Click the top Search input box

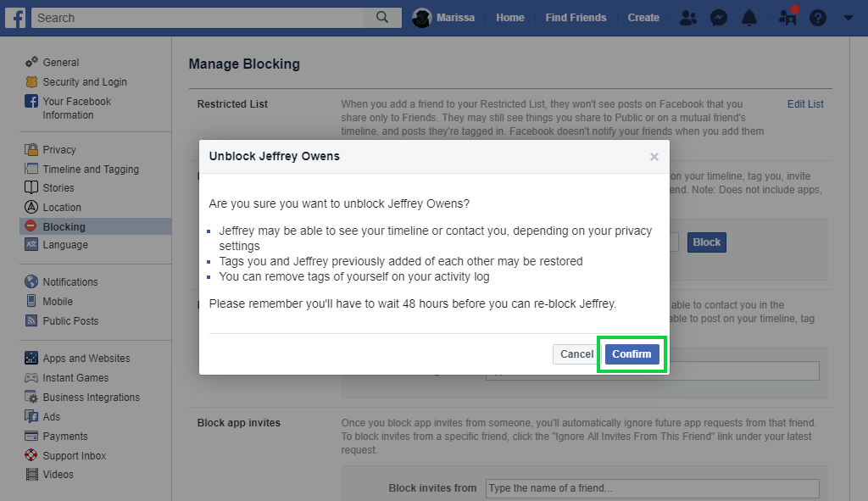coord(199,18)
